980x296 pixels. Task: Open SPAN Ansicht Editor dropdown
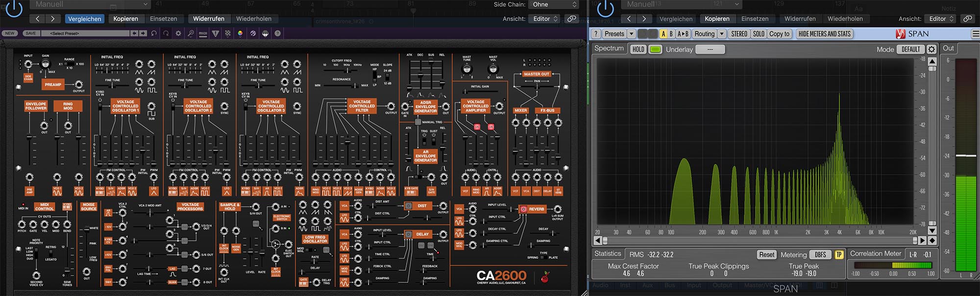[x=941, y=19]
